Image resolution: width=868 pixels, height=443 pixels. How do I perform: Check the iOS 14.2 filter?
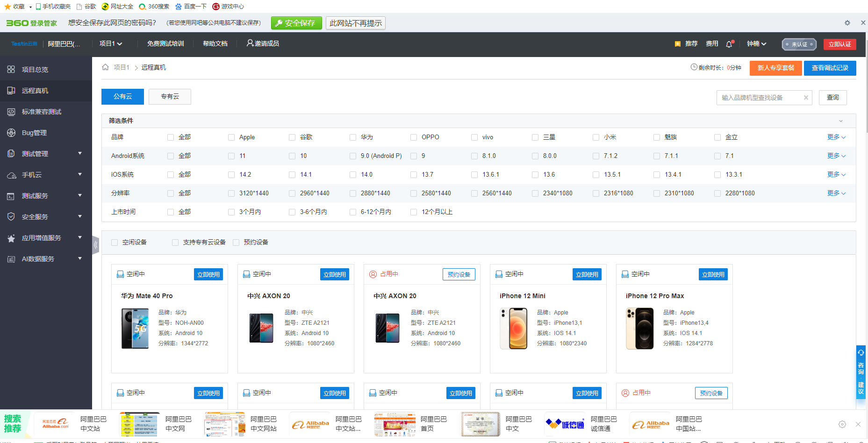[231, 175]
